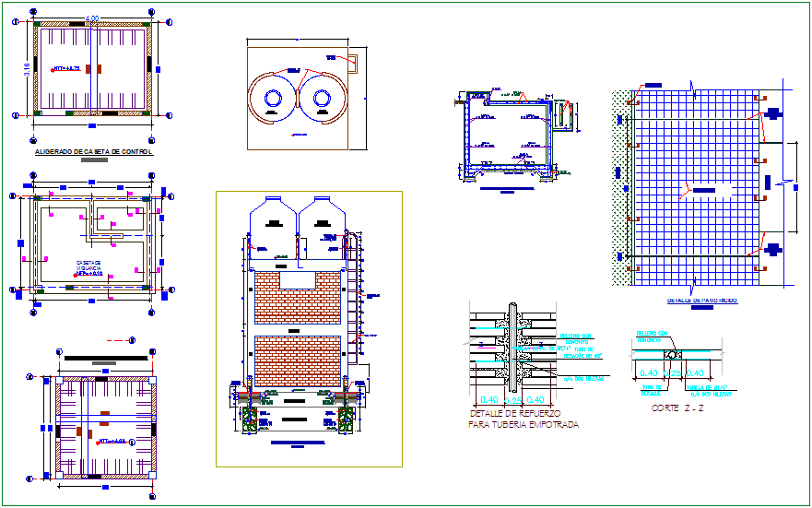
Task: Click the 3.16 vertical dimension label
Action: 27,69
